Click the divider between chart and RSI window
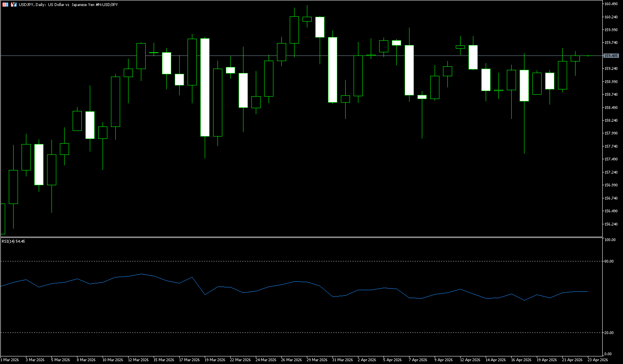 pyautogui.click(x=299, y=237)
